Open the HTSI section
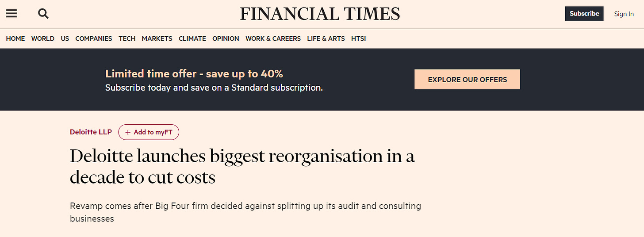644x237 pixels. [358, 38]
